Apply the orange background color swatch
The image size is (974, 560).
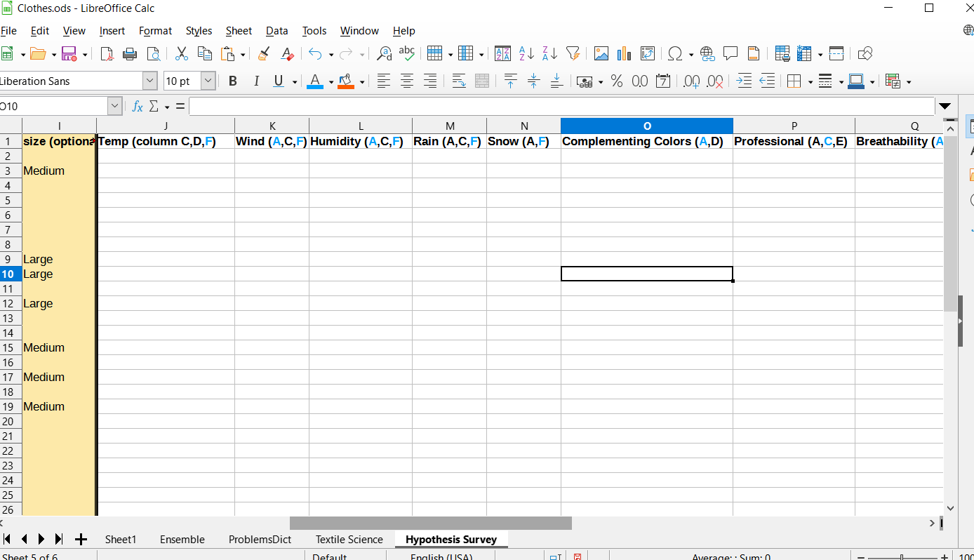345,81
